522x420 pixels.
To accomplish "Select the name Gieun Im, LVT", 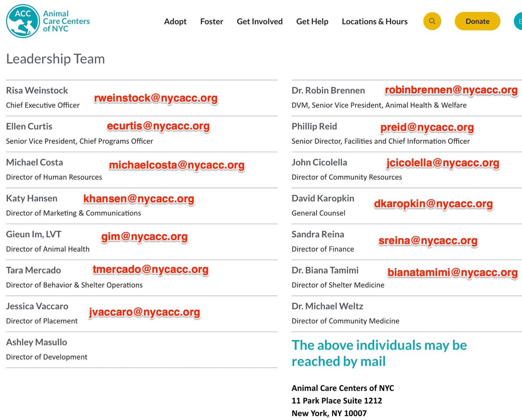I will point(33,234).
